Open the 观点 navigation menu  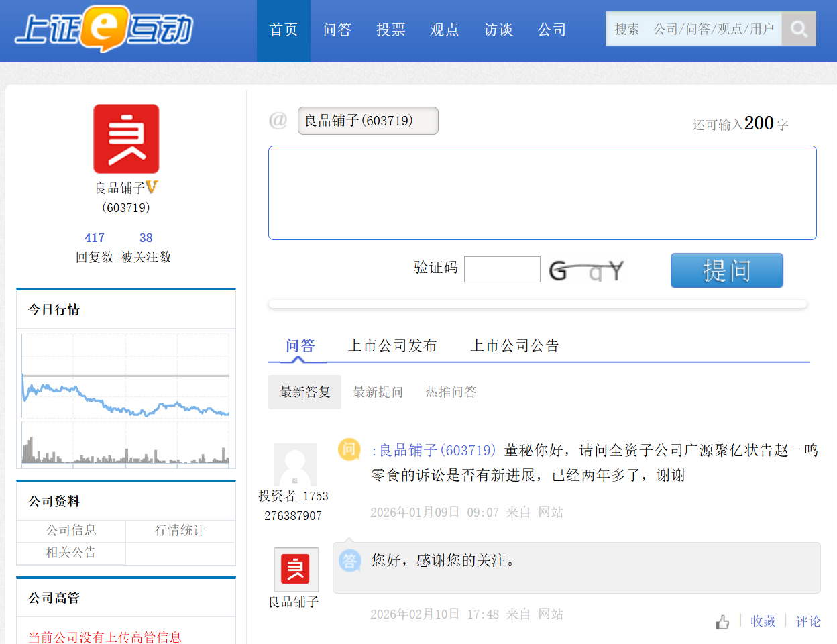(445, 30)
